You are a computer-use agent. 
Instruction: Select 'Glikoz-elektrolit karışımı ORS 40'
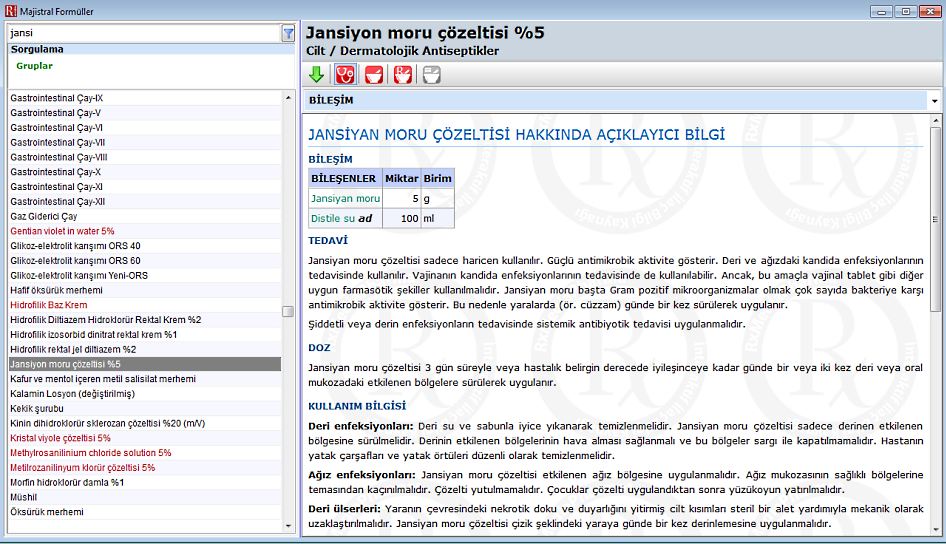144,246
